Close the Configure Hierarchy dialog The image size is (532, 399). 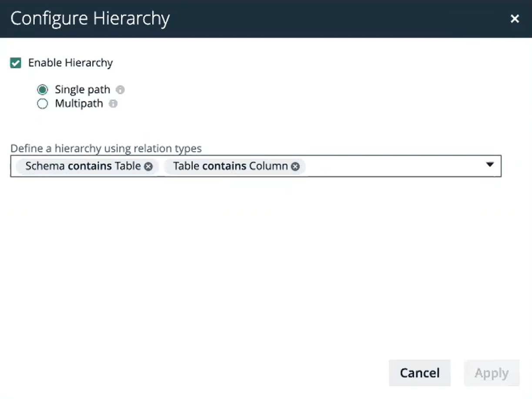click(x=515, y=19)
